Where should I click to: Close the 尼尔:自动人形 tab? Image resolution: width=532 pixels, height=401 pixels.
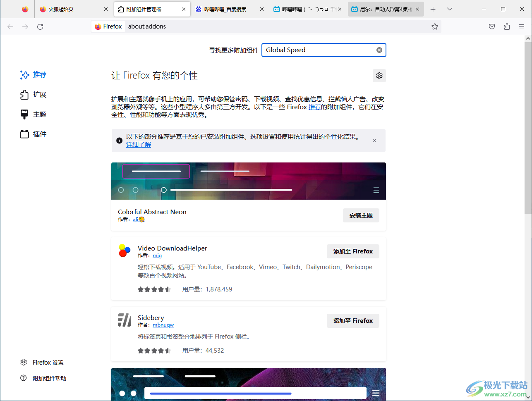point(417,9)
